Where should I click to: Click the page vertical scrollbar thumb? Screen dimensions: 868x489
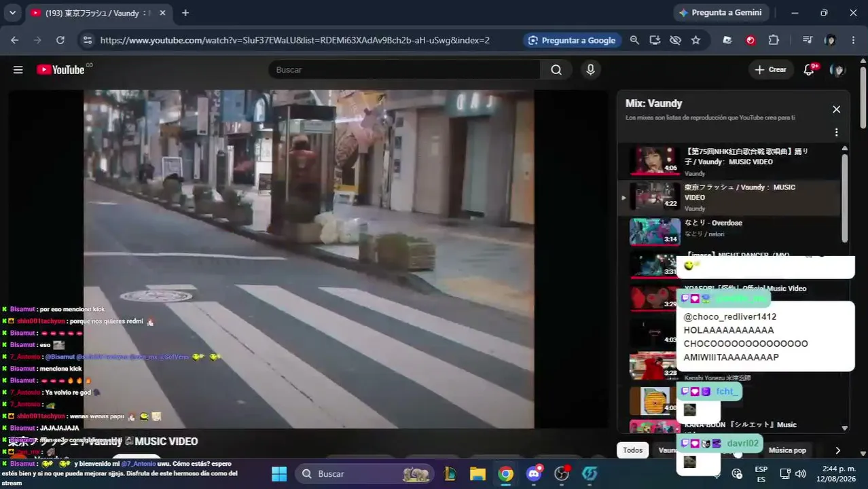863,96
